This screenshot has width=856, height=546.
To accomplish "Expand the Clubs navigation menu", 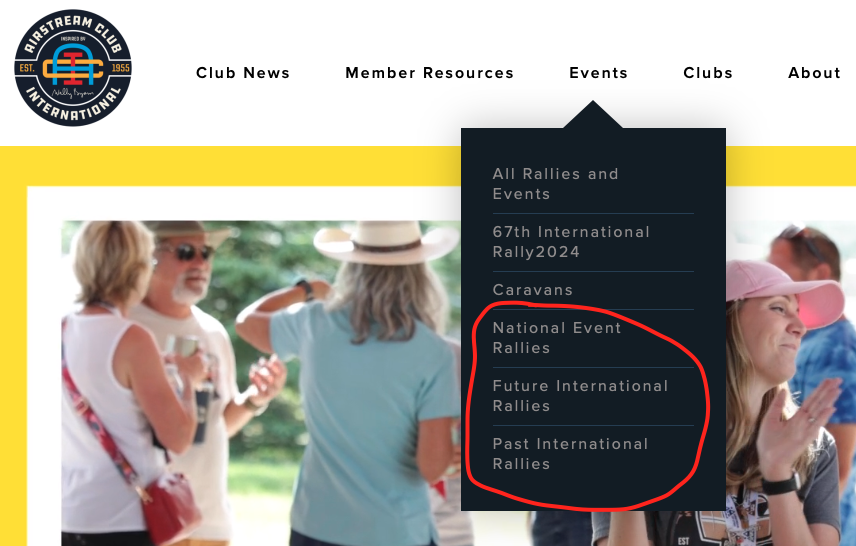I will [x=708, y=73].
